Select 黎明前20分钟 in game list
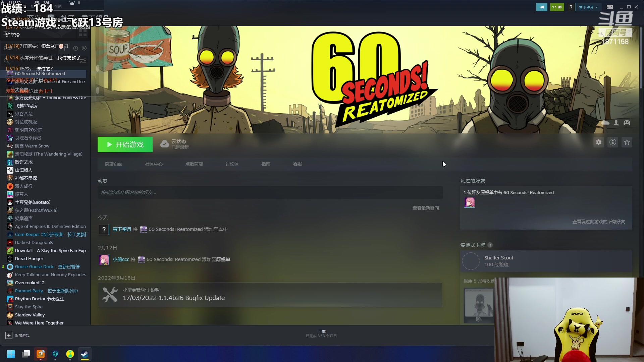Image resolution: width=644 pixels, height=362 pixels. tap(29, 130)
